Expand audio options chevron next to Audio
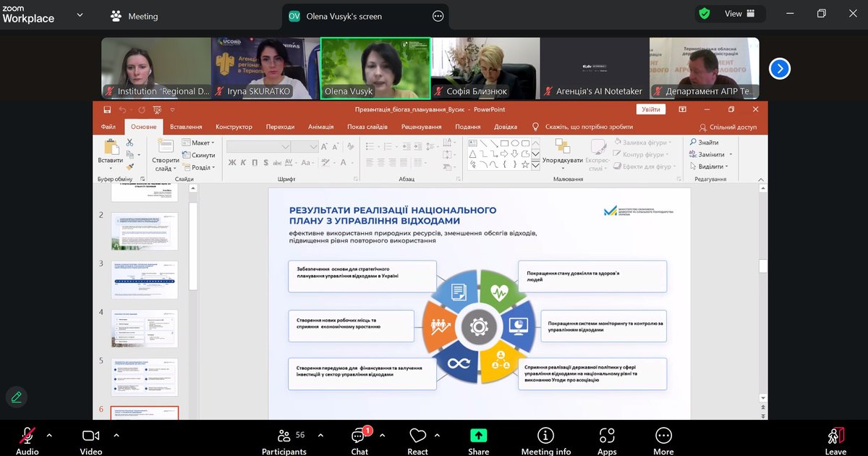This screenshot has width=868, height=456. 49,435
